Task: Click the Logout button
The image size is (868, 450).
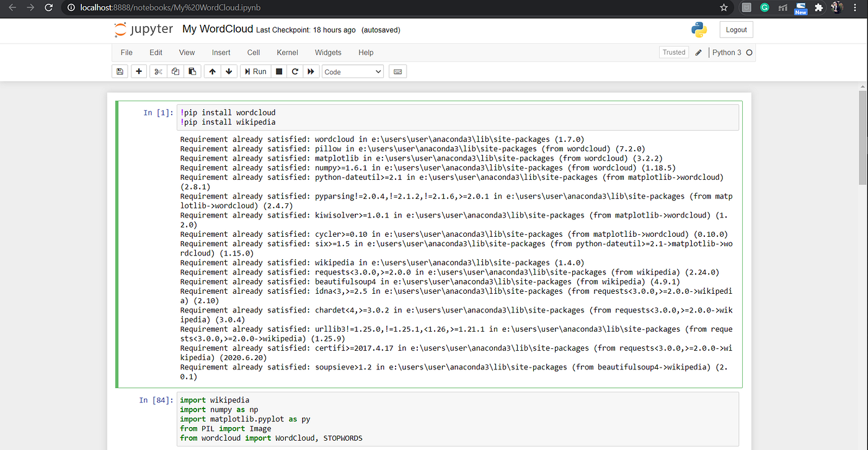Action: click(736, 30)
